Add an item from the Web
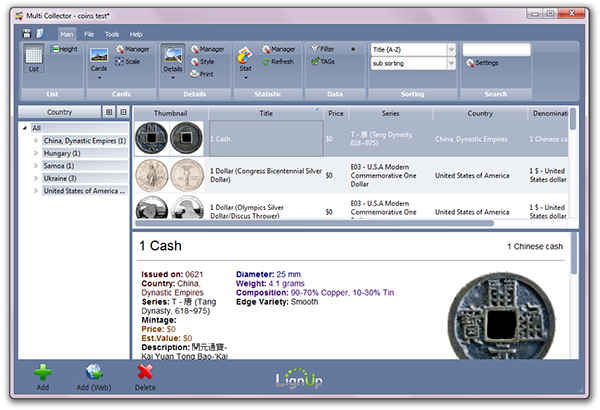The width and height of the screenshot is (600, 410). tap(94, 377)
